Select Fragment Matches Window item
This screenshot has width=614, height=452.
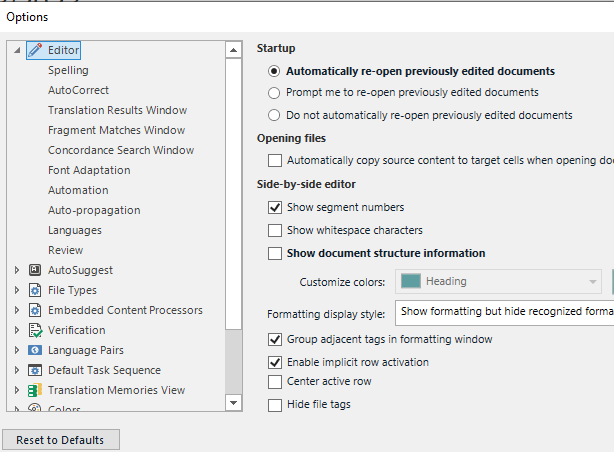point(116,130)
